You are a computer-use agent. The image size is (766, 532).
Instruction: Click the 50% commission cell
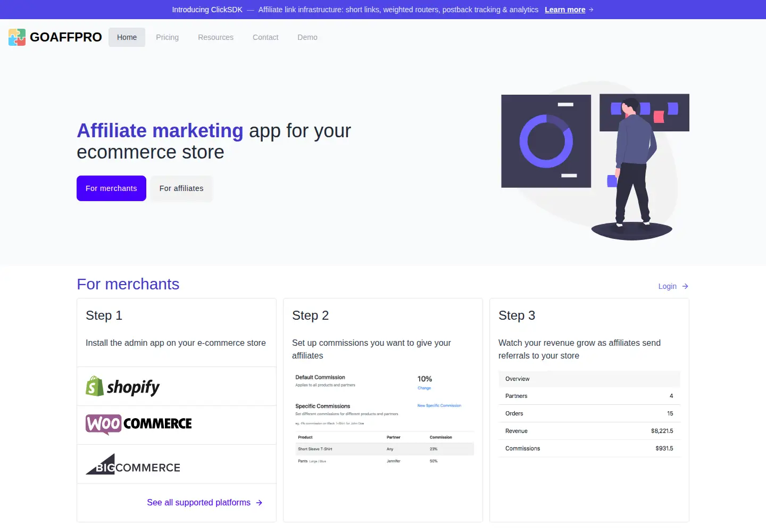(x=434, y=461)
